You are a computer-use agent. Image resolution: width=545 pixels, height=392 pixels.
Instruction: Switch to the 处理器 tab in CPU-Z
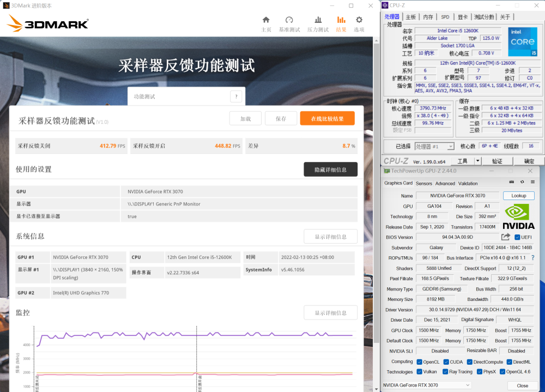[392, 17]
